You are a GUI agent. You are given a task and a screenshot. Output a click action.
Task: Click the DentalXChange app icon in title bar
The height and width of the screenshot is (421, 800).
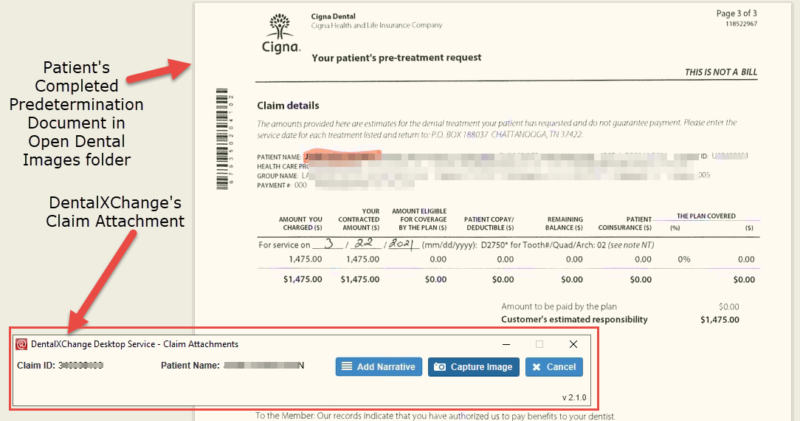pyautogui.click(x=22, y=344)
